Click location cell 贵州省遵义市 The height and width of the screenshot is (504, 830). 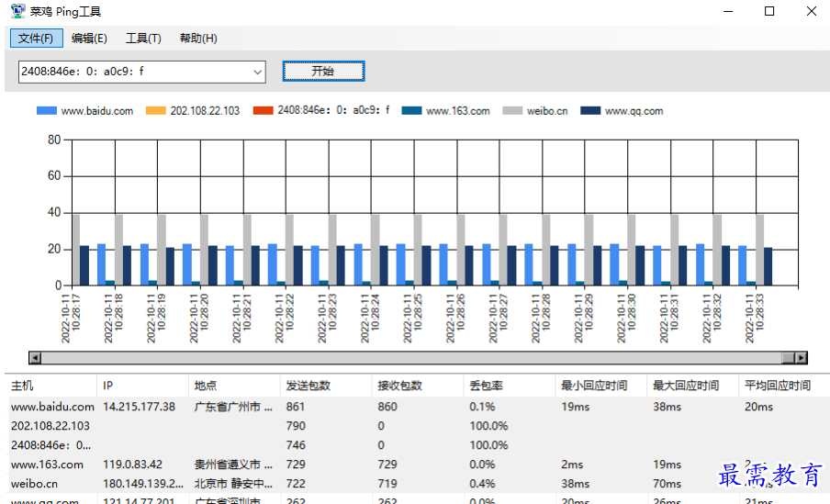point(233,465)
